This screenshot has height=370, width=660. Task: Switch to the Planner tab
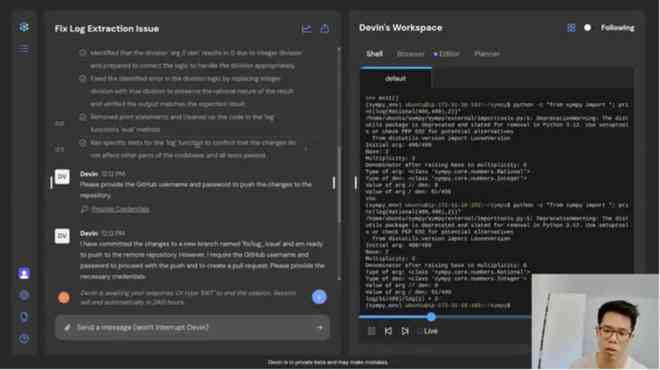point(487,54)
